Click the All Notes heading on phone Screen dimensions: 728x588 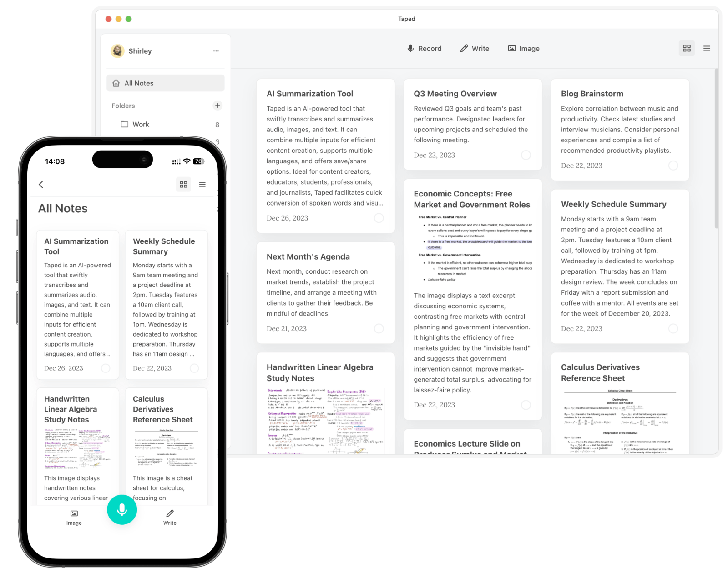63,208
